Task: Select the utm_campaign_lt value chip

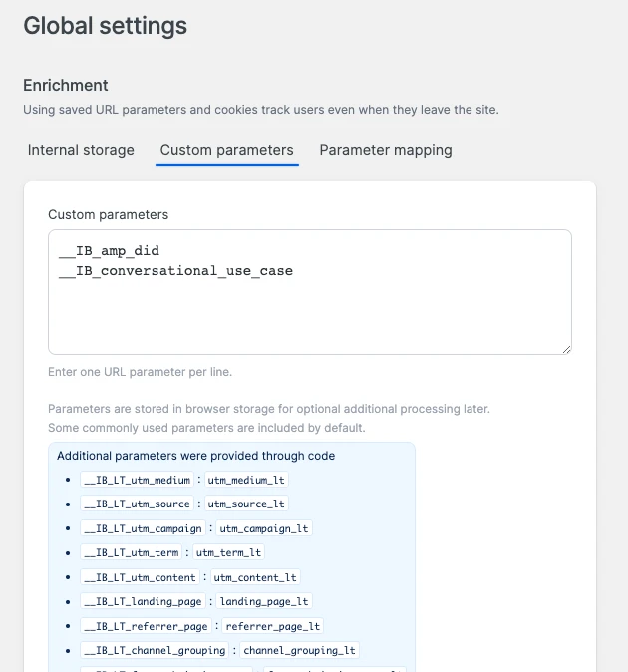Action: click(x=264, y=528)
